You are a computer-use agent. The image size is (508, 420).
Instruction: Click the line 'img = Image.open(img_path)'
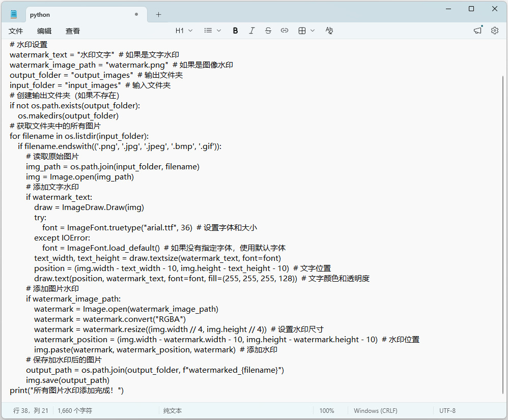click(80, 177)
